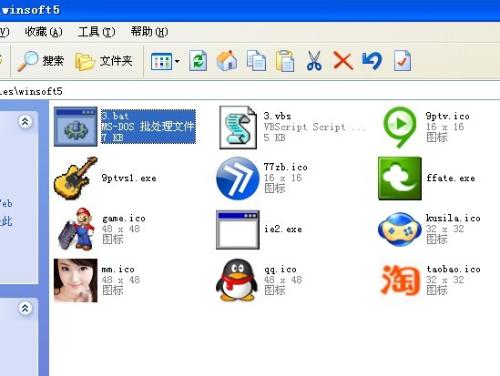
Task: Click the Copy toolbar icon
Action: pos(256,61)
